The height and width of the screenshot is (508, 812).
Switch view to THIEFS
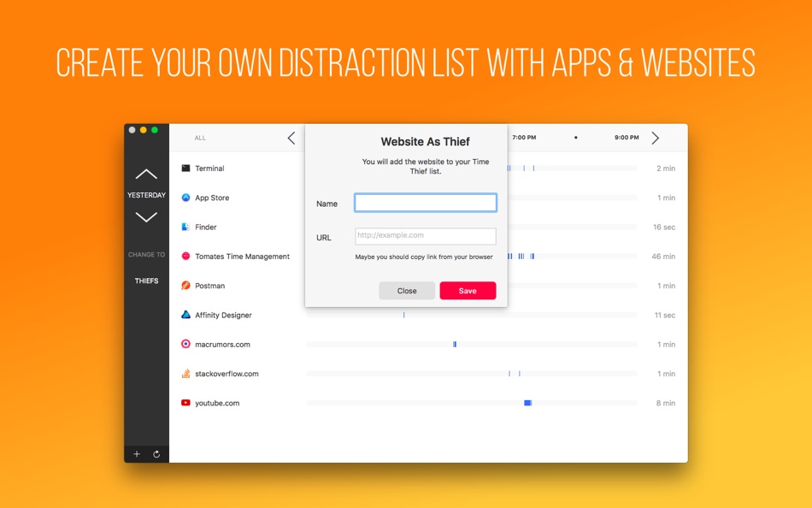pos(146,281)
